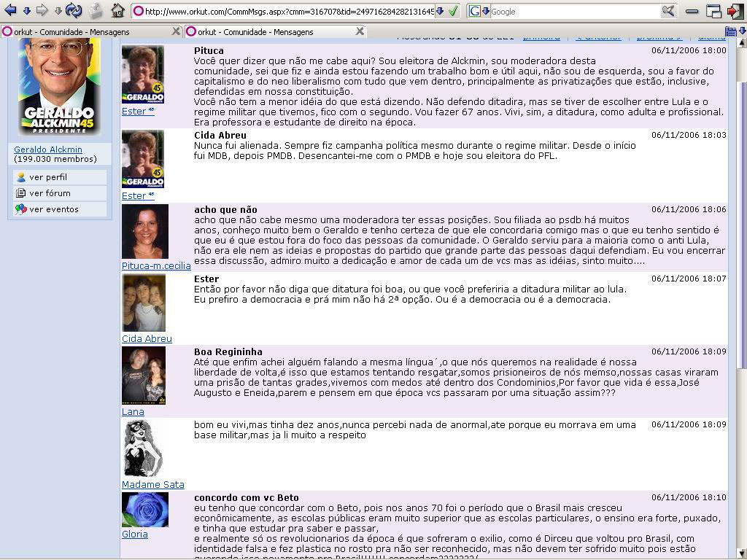Open Madame Sata's cartoon avatar
The image size is (747, 560).
tap(144, 448)
